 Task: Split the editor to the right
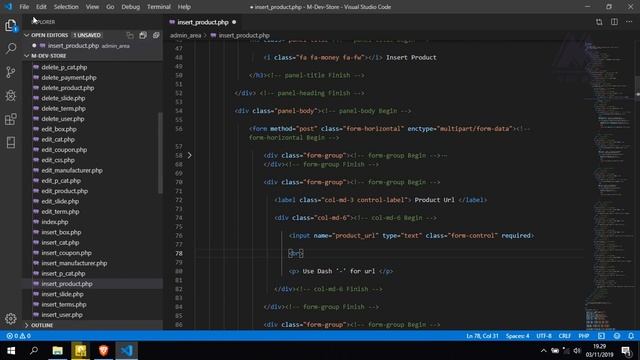(x=614, y=22)
